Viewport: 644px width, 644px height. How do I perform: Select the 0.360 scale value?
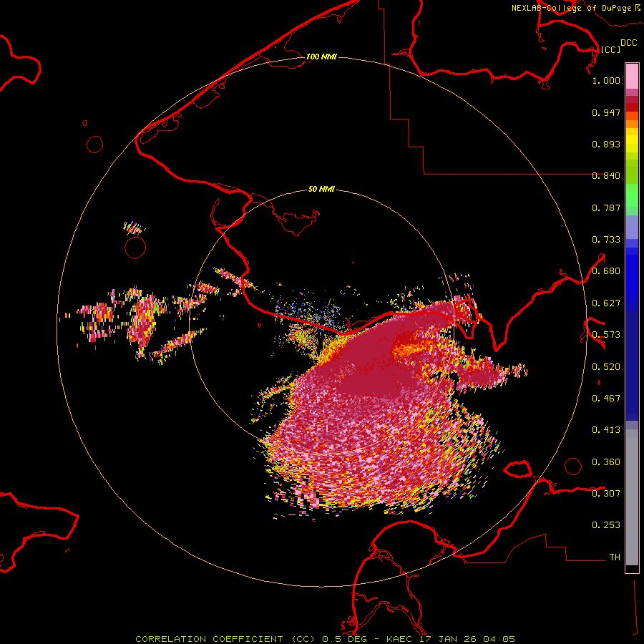click(606, 462)
